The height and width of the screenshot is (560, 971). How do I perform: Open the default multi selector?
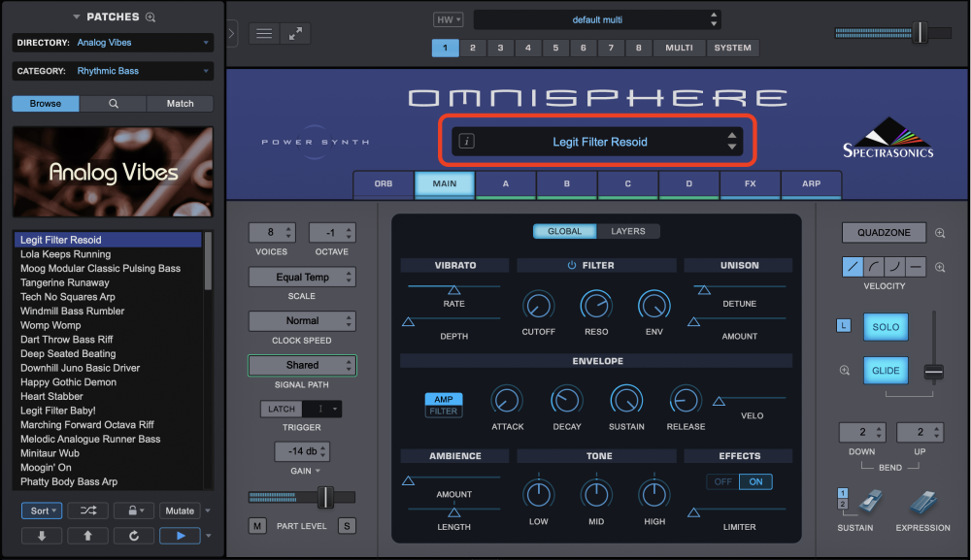[597, 19]
